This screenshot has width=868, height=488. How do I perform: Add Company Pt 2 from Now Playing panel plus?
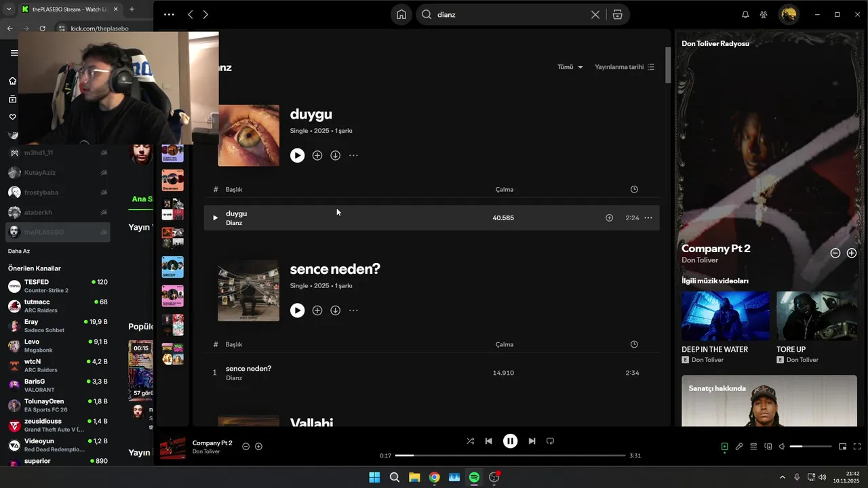(x=852, y=253)
